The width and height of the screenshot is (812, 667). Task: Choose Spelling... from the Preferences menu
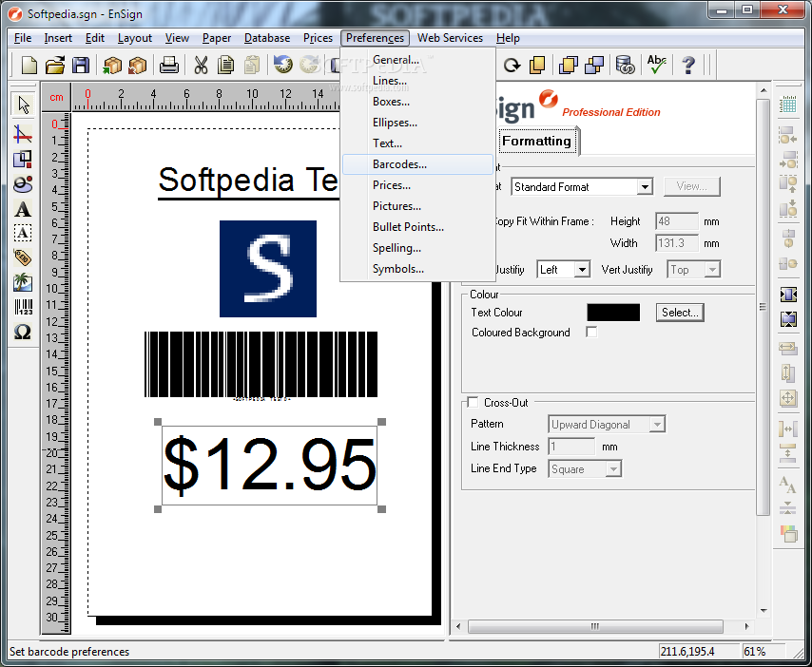(417, 248)
